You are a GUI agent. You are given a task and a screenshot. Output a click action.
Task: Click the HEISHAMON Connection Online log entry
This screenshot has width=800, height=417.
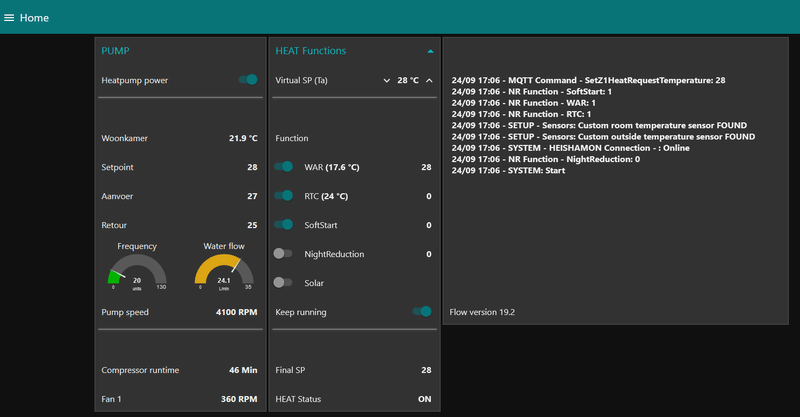(x=570, y=148)
